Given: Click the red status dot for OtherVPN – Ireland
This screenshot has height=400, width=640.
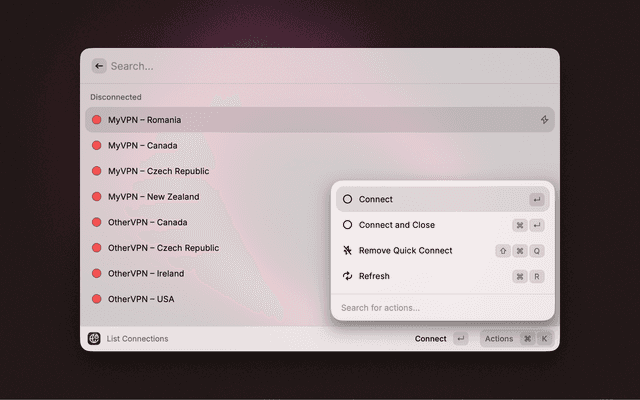Looking at the screenshot, I should 97,273.
